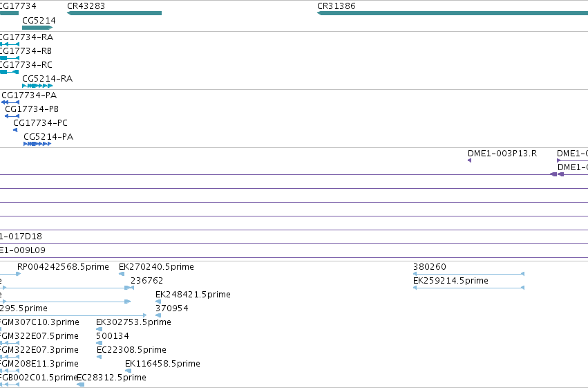The width and height of the screenshot is (588, 388).
Task: Click the FGM208E11.3prime label
Action: (39, 364)
